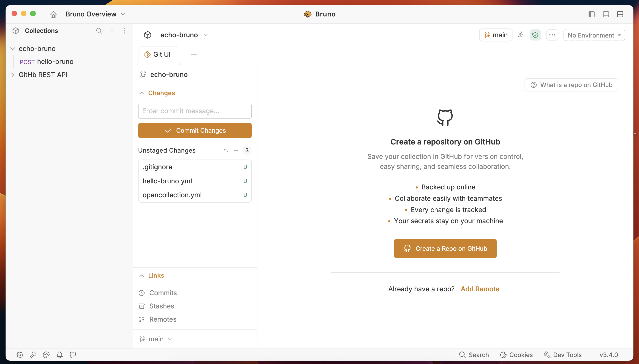The image size is (639, 364).
Task: Open the theme palette icon
Action: [x=46, y=355]
